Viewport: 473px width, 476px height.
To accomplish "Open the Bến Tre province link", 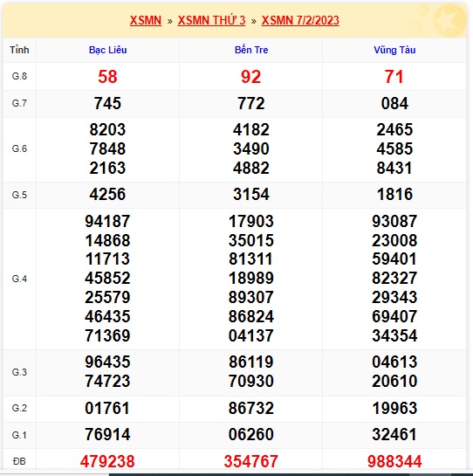I will [251, 50].
